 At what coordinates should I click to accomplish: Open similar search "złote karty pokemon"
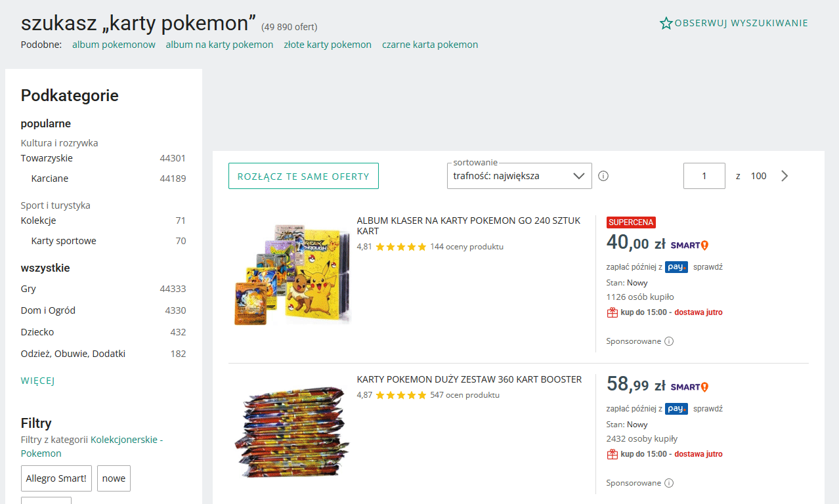[x=328, y=45]
